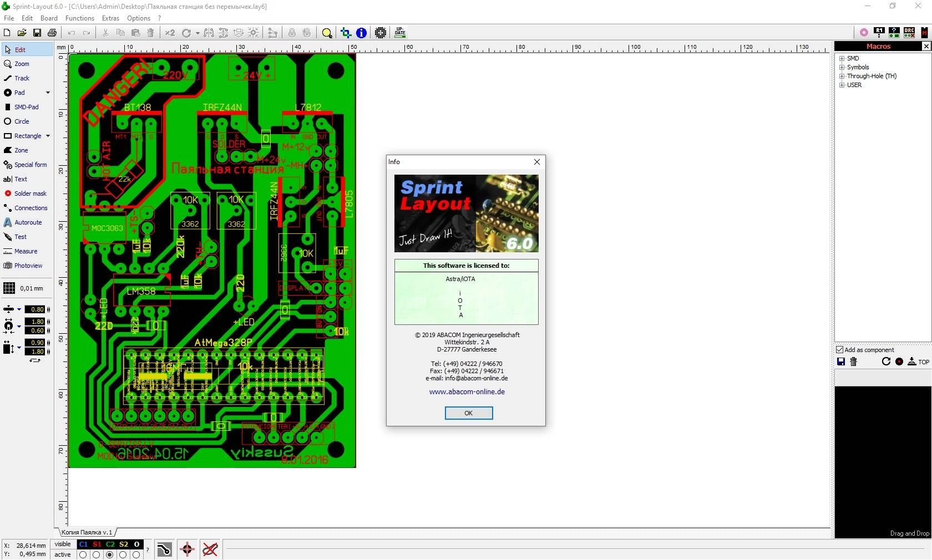Open the pad size presets dropdown
Image resolution: width=932 pixels, height=560 pixels.
[x=19, y=326]
